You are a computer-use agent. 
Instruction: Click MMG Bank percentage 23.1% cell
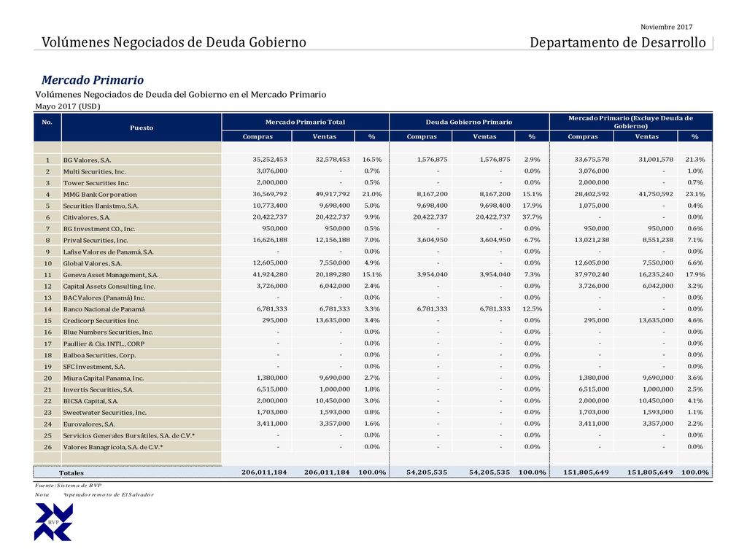click(695, 194)
